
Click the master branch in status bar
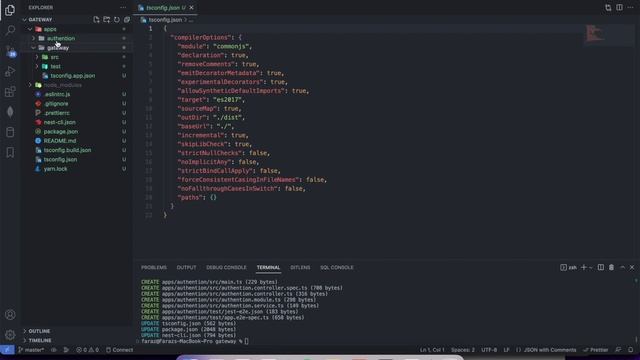[x=31, y=350]
